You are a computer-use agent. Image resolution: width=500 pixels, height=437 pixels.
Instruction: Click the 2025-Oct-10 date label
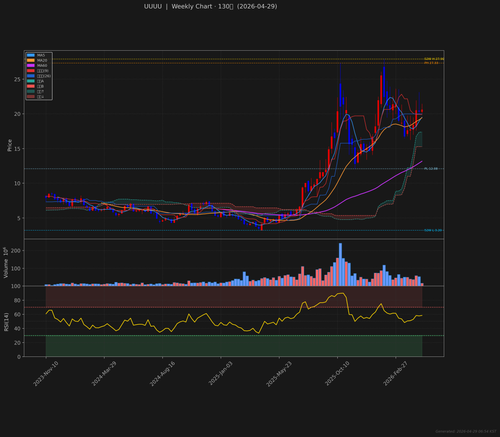pos(337,374)
